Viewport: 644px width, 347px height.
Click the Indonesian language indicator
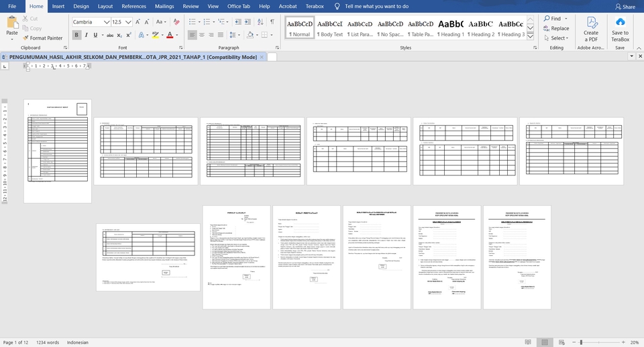click(x=78, y=342)
